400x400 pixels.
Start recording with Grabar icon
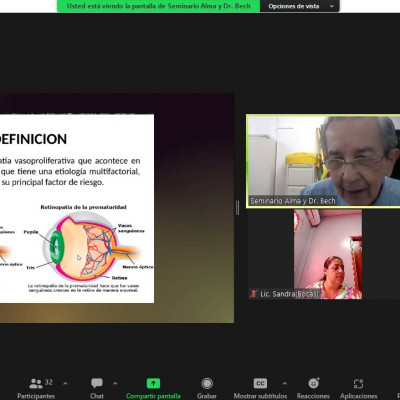(207, 383)
